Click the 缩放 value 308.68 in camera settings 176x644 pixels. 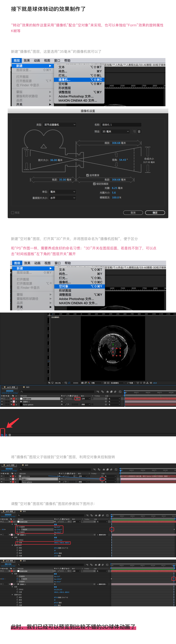pyautogui.click(x=116, y=143)
